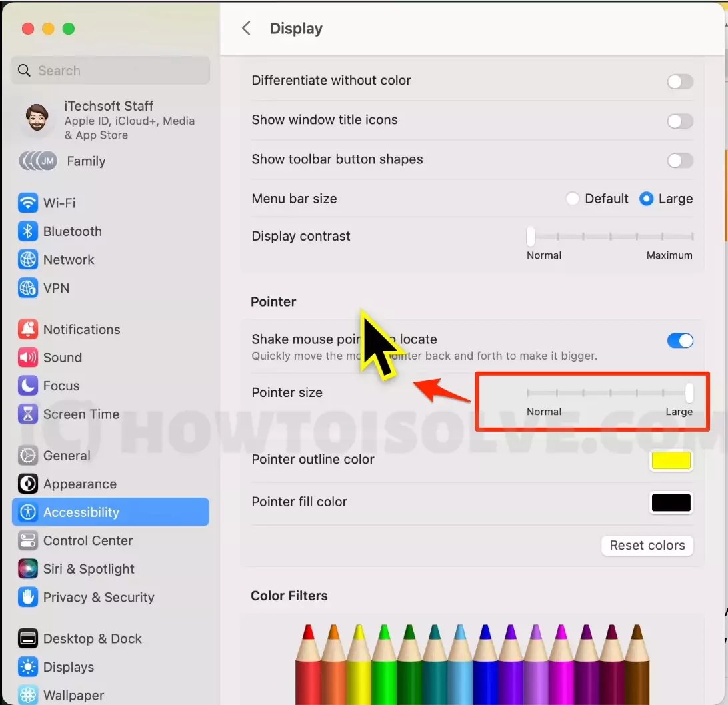Disable Shake mouse pointer to locate

coord(680,341)
